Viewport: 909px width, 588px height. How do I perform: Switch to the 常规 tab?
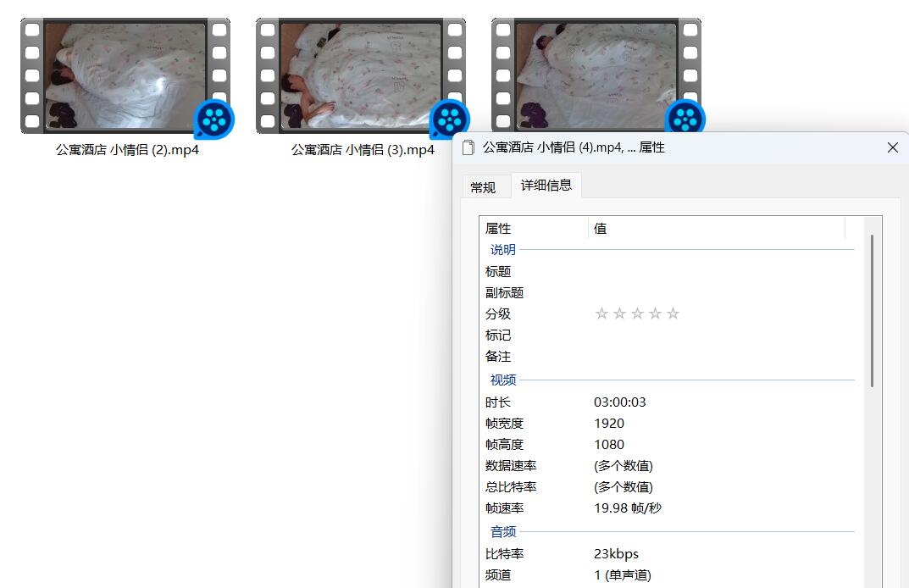coord(483,187)
